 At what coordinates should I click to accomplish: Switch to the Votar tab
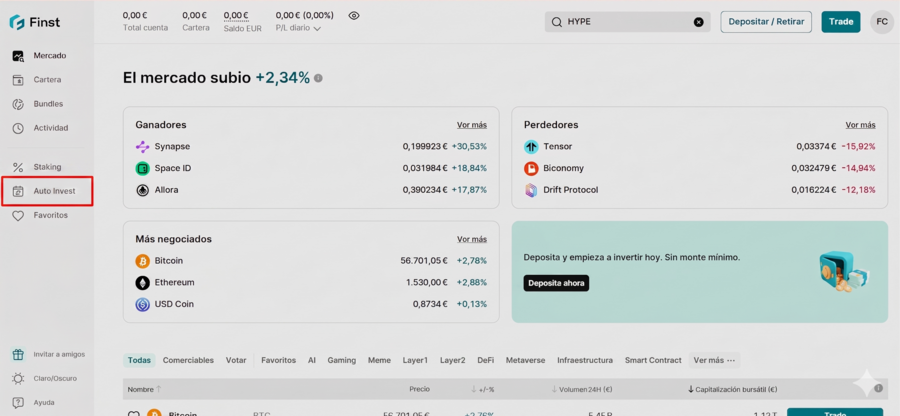tap(236, 360)
